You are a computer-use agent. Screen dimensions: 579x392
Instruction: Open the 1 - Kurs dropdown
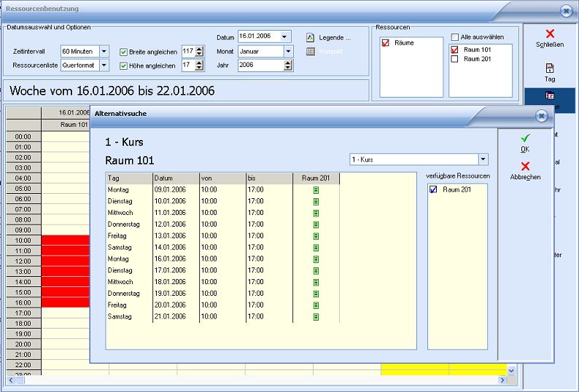482,160
